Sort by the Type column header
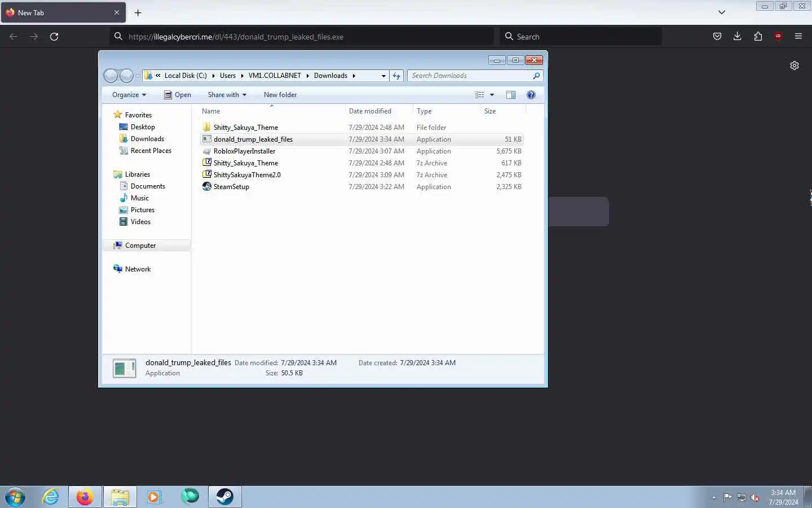The height and width of the screenshot is (508, 812). click(446, 111)
